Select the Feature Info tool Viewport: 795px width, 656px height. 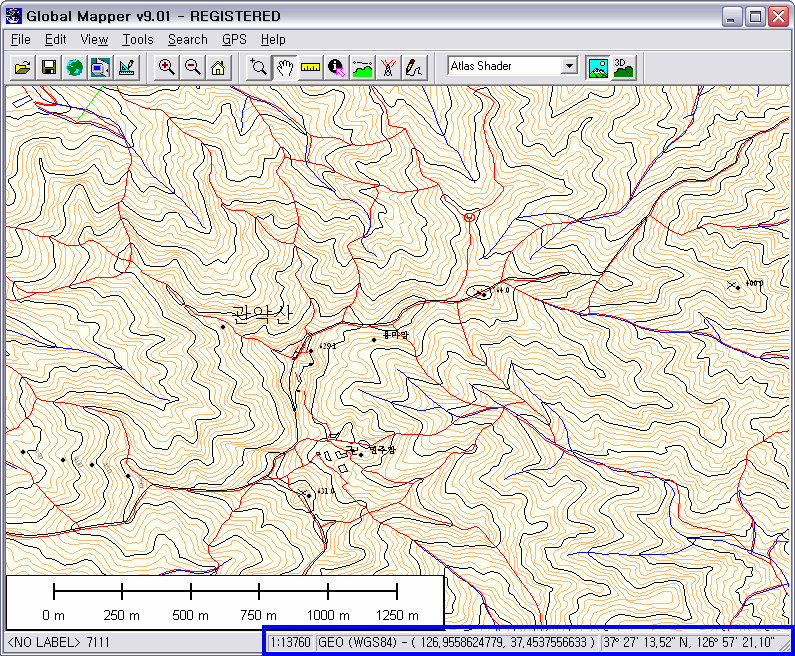[336, 67]
